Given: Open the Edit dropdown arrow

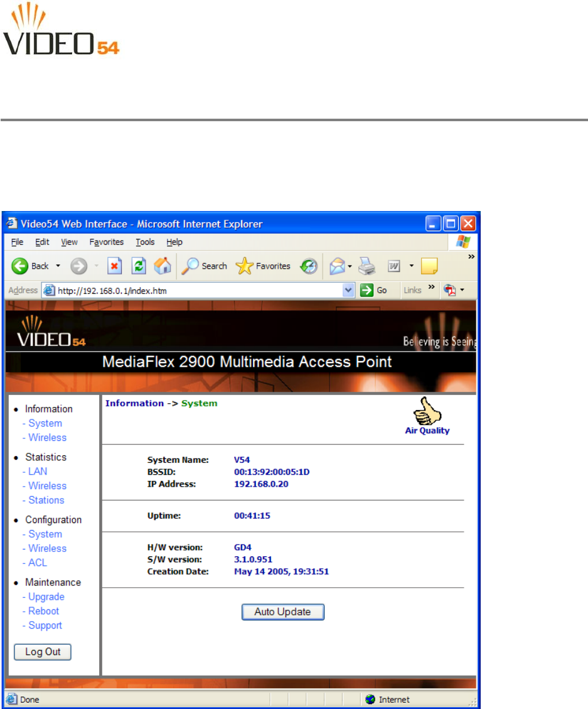Looking at the screenshot, I should point(411,266).
